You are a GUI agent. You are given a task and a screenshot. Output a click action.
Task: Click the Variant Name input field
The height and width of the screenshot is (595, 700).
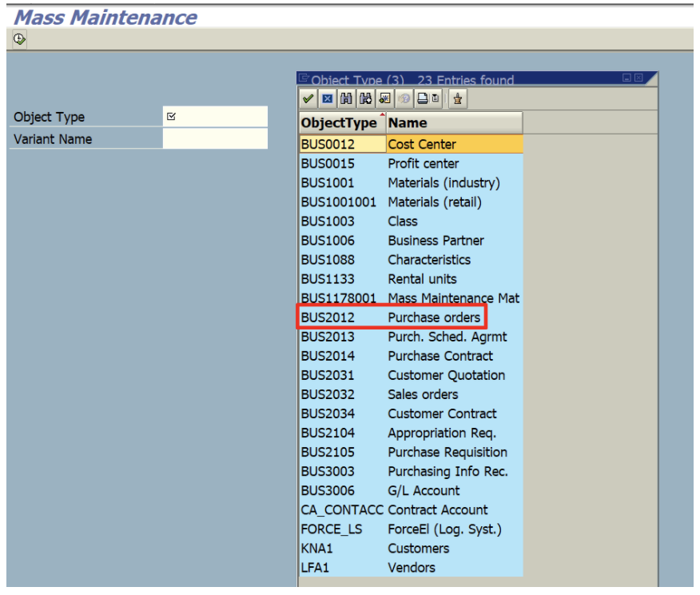tap(215, 139)
